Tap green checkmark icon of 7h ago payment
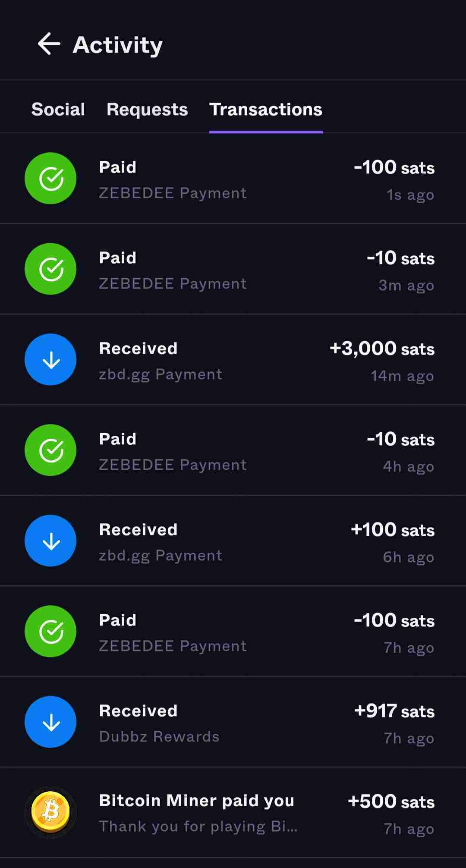466x868 pixels. pos(50,631)
